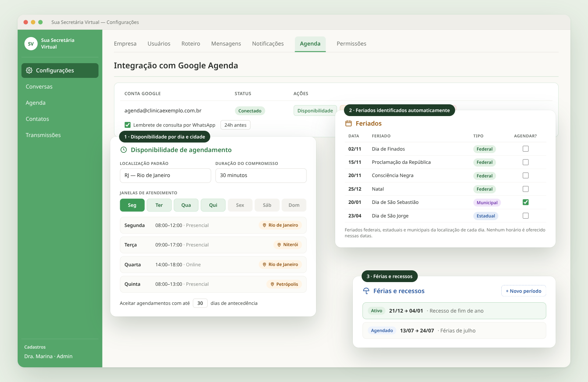
Task: Open the Permissões tab
Action: coord(351,44)
